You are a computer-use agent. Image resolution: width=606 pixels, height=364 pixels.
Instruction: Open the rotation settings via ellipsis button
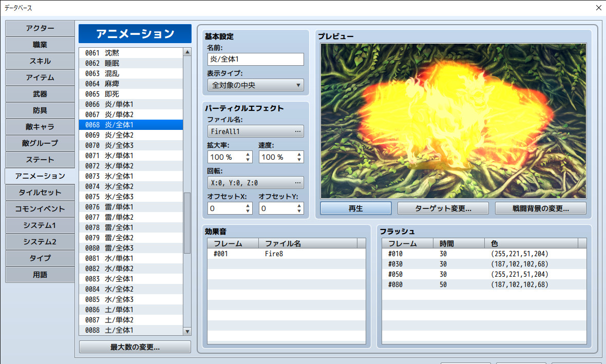point(298,182)
